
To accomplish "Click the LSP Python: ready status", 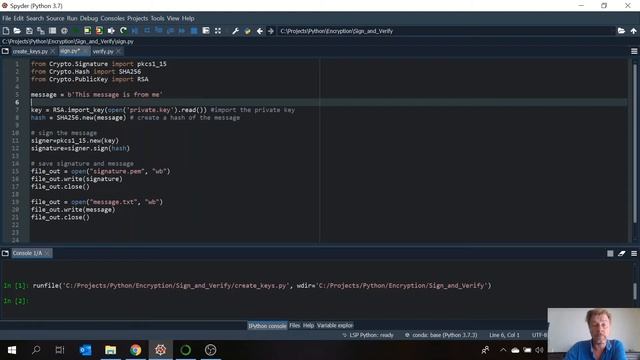I will [x=368, y=335].
